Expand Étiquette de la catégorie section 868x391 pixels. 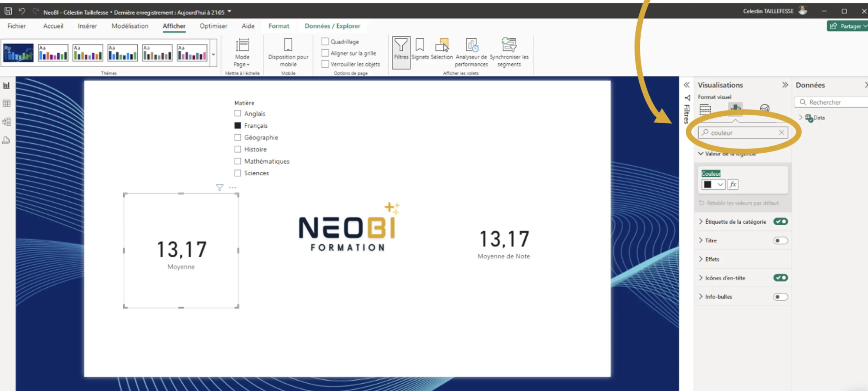pos(700,222)
